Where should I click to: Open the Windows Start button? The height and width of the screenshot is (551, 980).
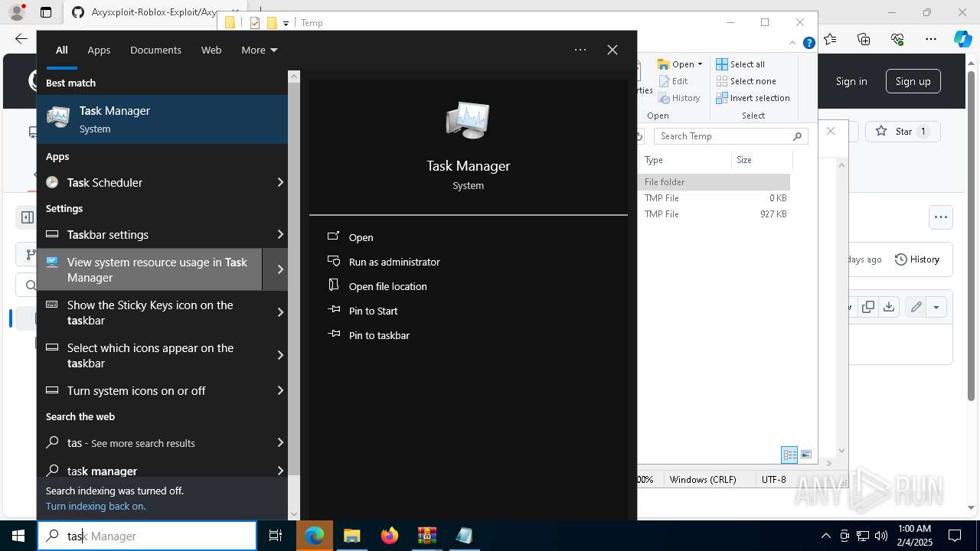coord(18,536)
